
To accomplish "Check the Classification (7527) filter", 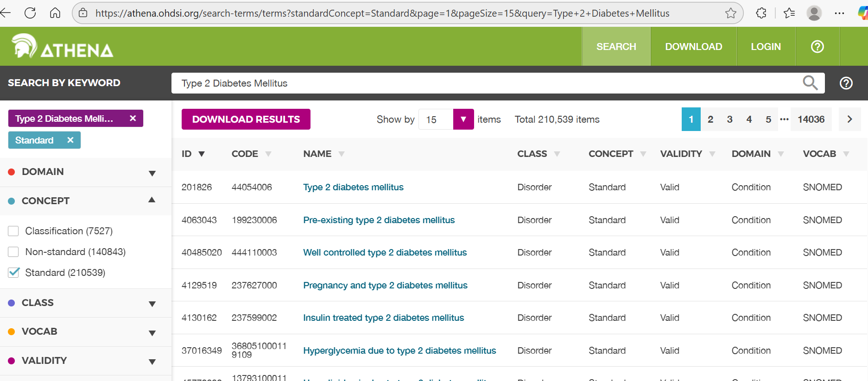I will 13,231.
